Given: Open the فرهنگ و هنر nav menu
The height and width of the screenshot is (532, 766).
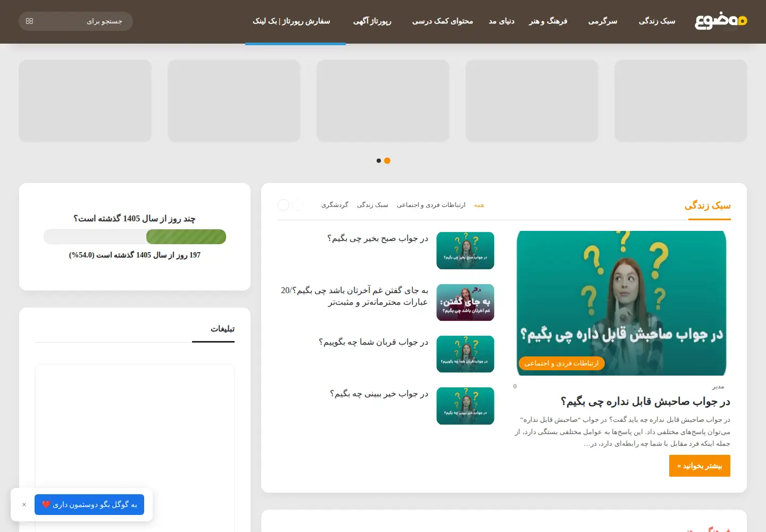Looking at the screenshot, I should [x=548, y=21].
